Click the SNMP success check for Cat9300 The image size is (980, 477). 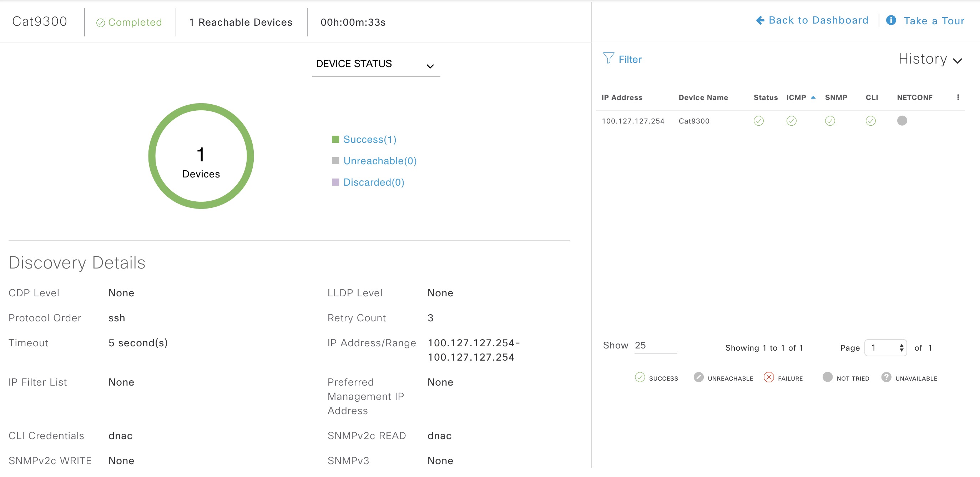point(830,121)
